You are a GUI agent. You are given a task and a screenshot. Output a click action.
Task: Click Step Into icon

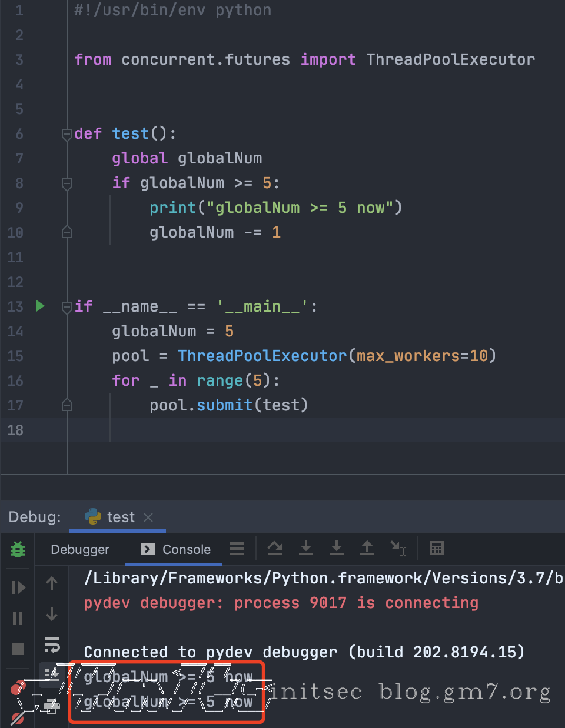tap(306, 549)
